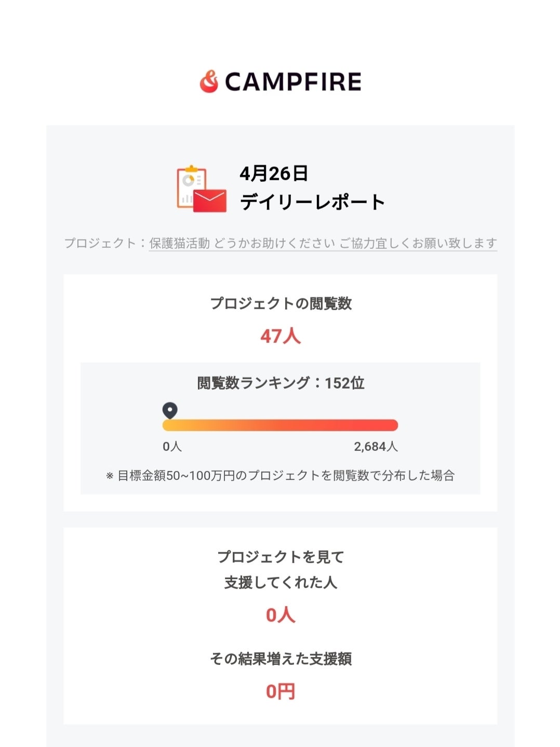
Task: Click the 0人 label under ranking bar
Action: tap(172, 447)
